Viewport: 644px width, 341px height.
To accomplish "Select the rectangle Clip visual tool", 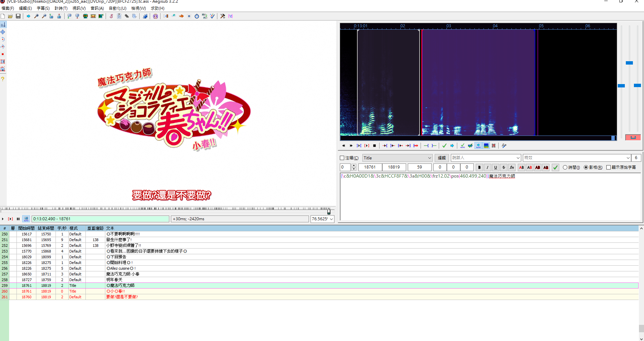I will (3, 62).
